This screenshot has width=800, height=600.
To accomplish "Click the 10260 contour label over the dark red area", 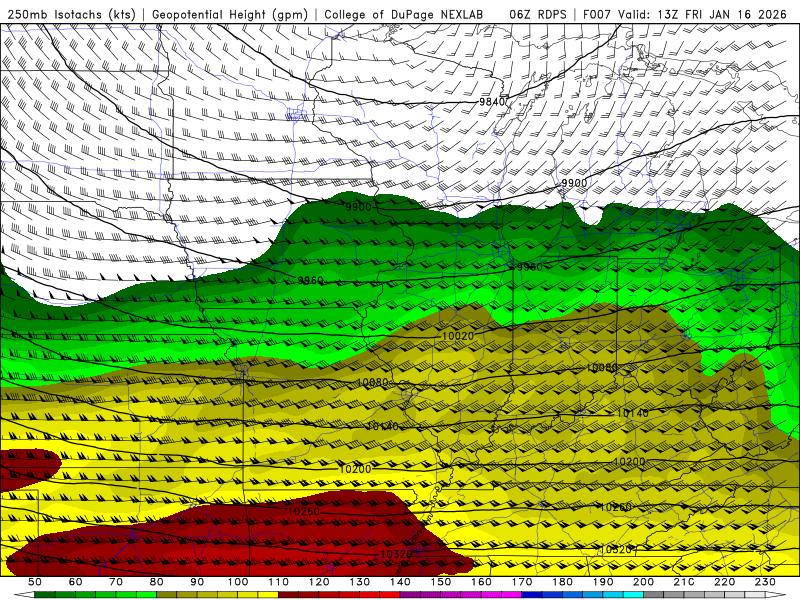I will (304, 511).
